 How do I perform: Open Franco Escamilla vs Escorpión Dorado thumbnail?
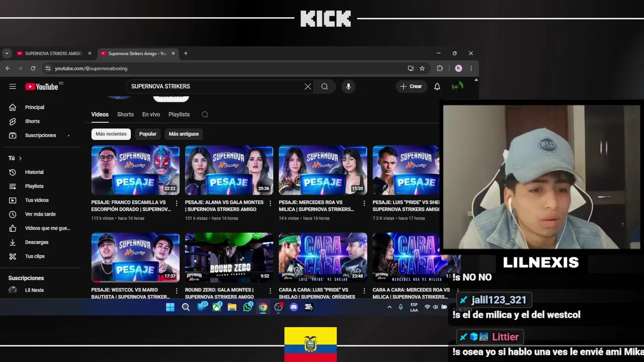coord(135,170)
